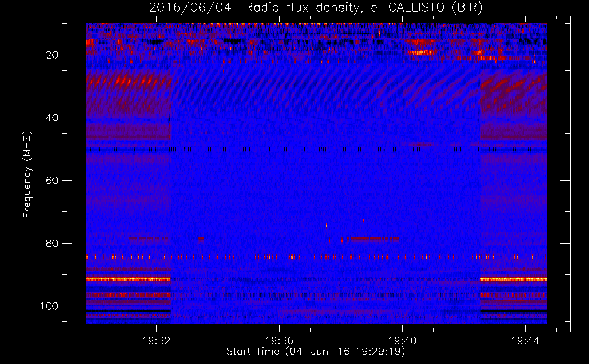Click the 80 MHz frequency tick label
589x364 pixels.
pyautogui.click(x=52, y=243)
